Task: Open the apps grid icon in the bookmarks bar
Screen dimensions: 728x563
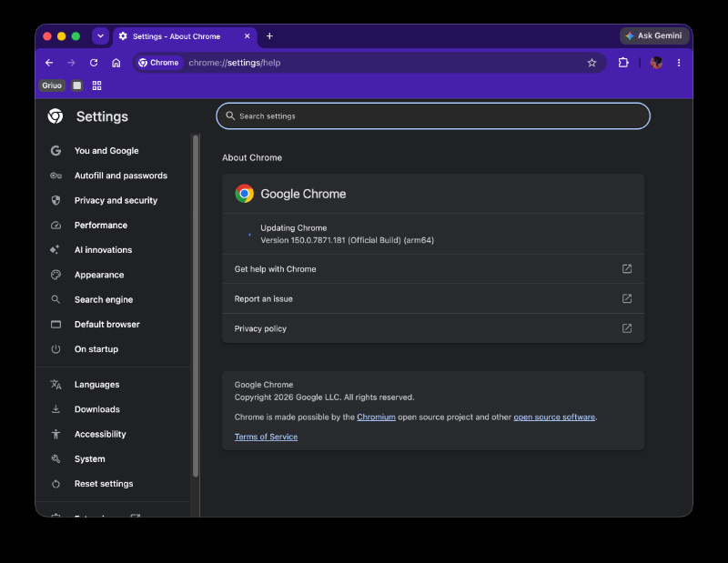Action: point(96,85)
